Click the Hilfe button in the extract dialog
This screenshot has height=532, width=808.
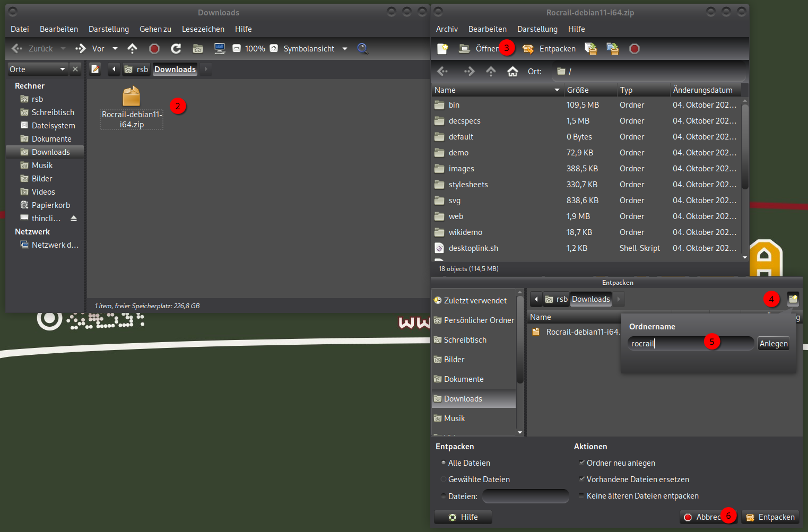(463, 517)
